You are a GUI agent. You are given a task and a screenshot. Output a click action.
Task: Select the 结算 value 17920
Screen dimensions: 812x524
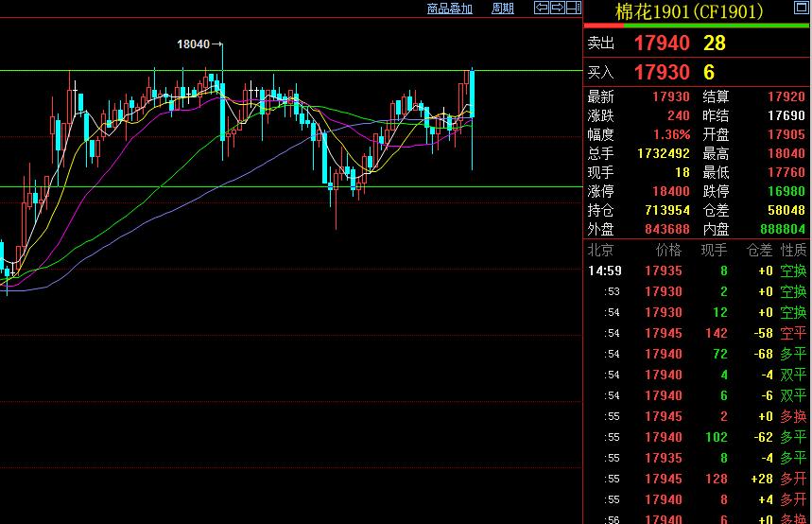click(786, 96)
